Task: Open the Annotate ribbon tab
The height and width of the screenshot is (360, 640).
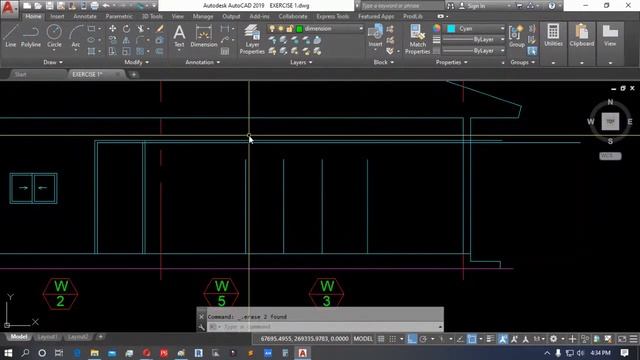Action: (x=85, y=16)
